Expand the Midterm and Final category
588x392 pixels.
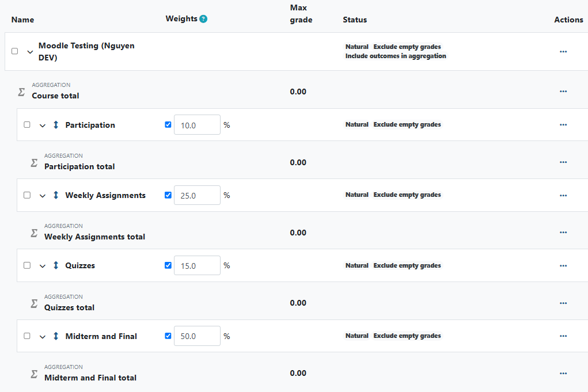coord(41,336)
